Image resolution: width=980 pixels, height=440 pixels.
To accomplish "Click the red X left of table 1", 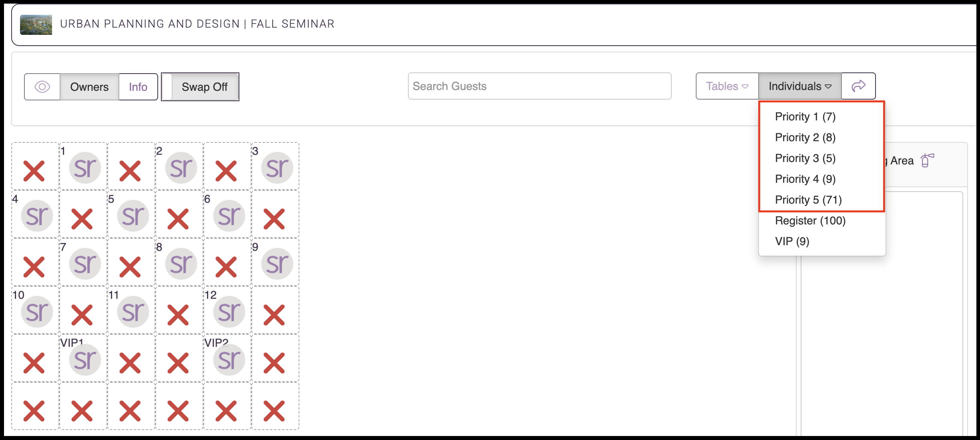I will (34, 171).
